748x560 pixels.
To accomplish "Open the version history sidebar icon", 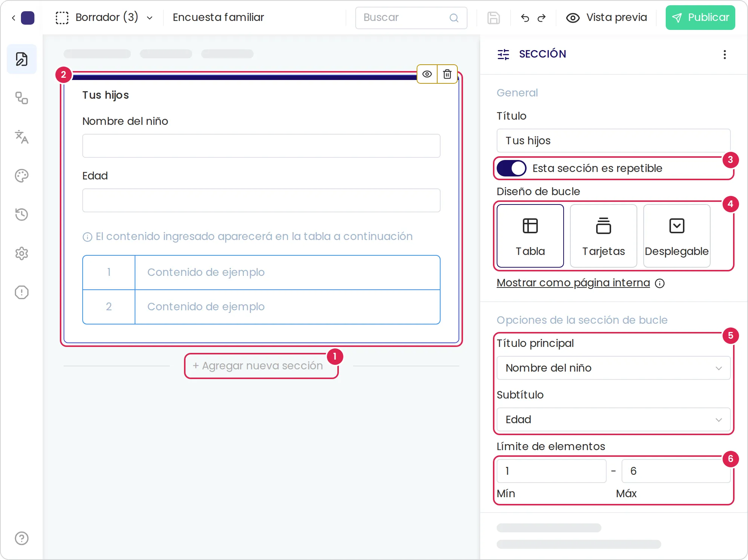I will pos(22,214).
